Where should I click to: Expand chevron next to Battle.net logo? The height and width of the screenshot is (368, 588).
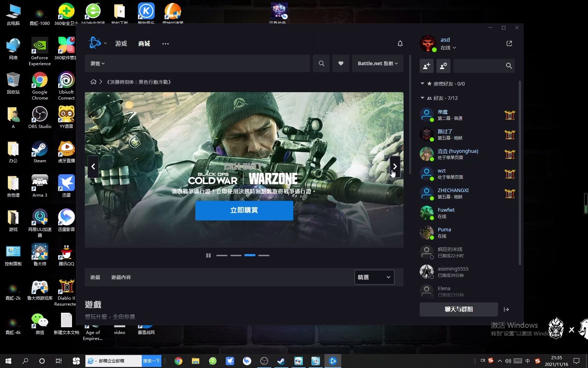coord(105,43)
